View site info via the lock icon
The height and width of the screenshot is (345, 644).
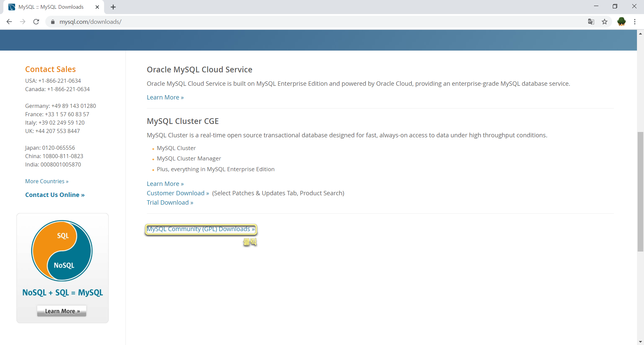[x=52, y=22]
